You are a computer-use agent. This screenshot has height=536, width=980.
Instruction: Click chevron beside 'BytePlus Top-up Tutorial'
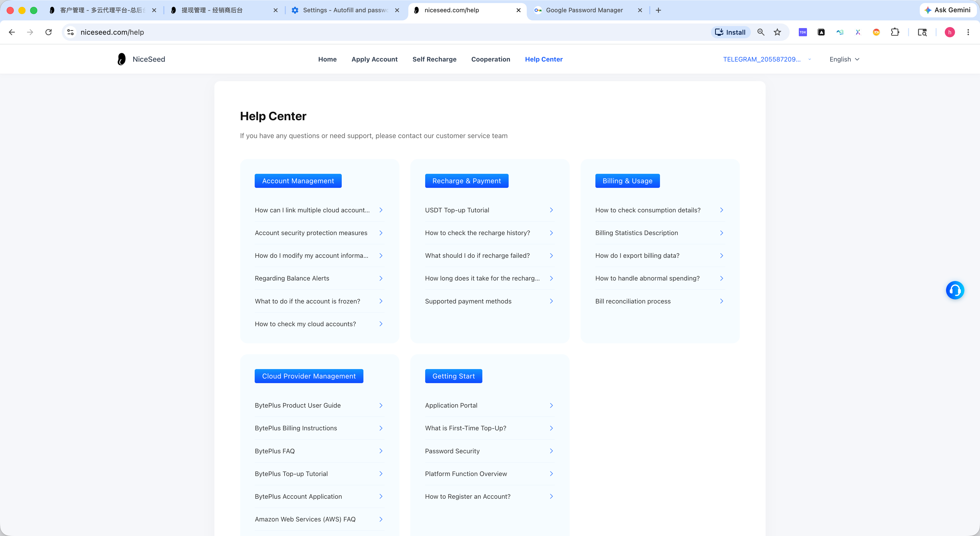point(381,474)
